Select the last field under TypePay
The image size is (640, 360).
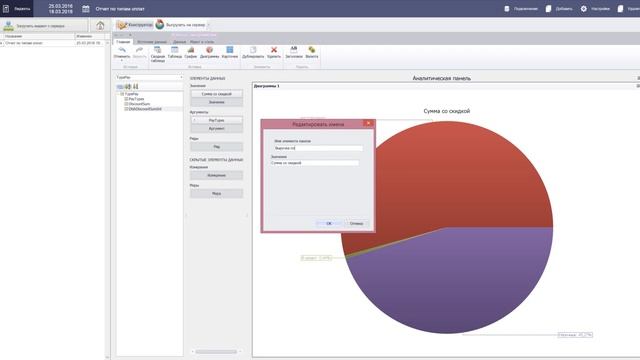(x=145, y=109)
